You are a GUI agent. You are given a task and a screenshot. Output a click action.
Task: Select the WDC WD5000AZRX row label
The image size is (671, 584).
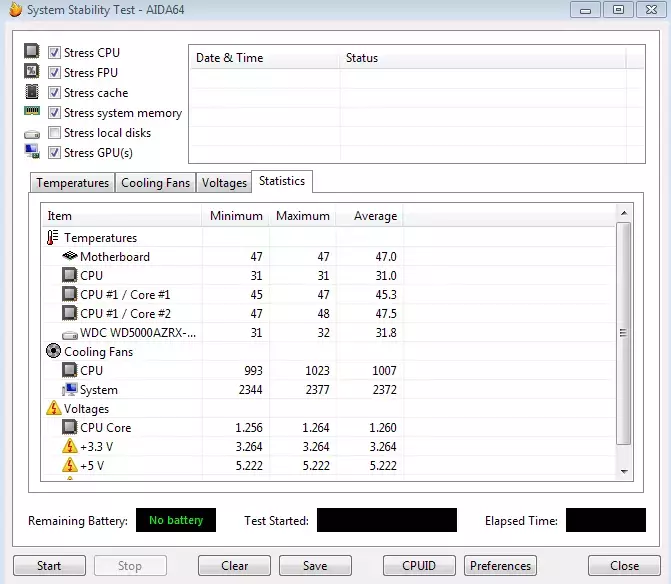coord(138,332)
